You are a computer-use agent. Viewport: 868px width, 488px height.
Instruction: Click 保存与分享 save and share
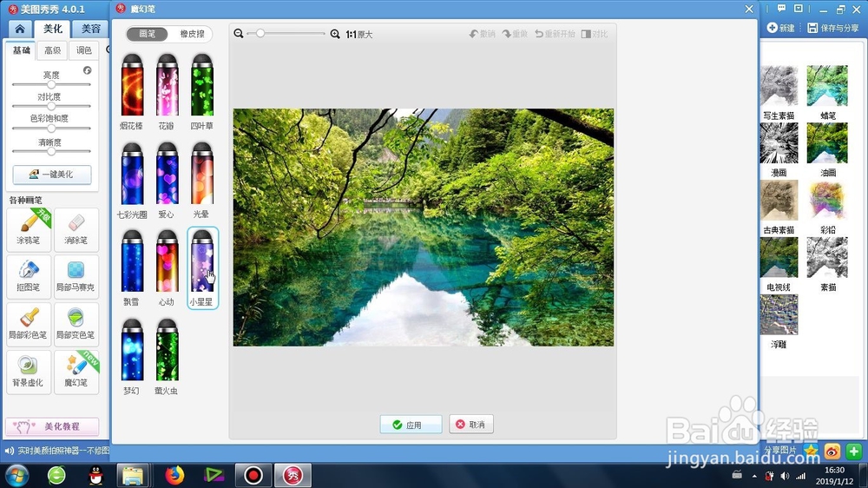point(833,28)
